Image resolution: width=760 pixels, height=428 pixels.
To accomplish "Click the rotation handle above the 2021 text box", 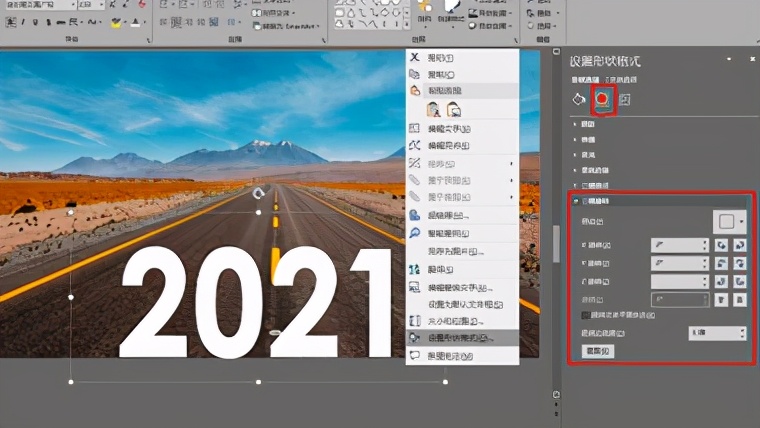I will (x=258, y=193).
